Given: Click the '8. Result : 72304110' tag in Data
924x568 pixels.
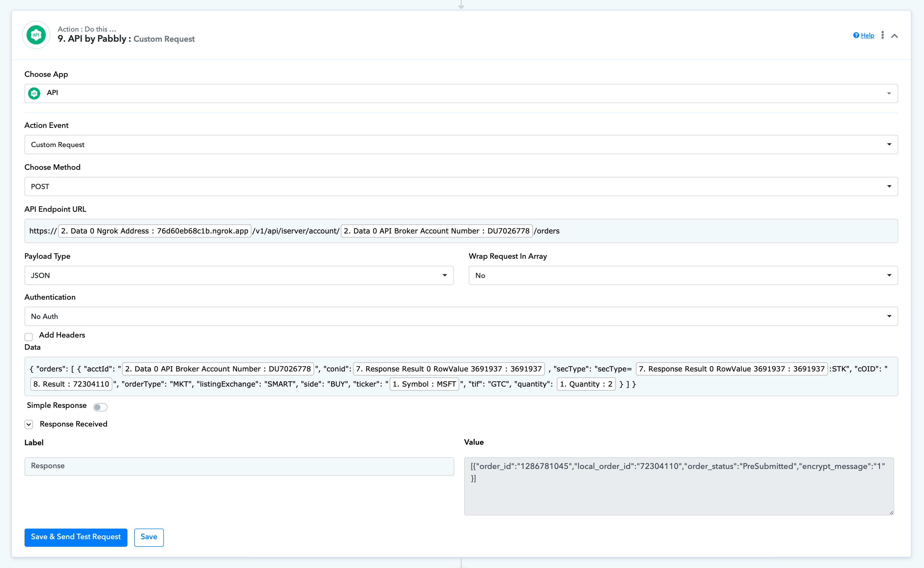Looking at the screenshot, I should (71, 384).
